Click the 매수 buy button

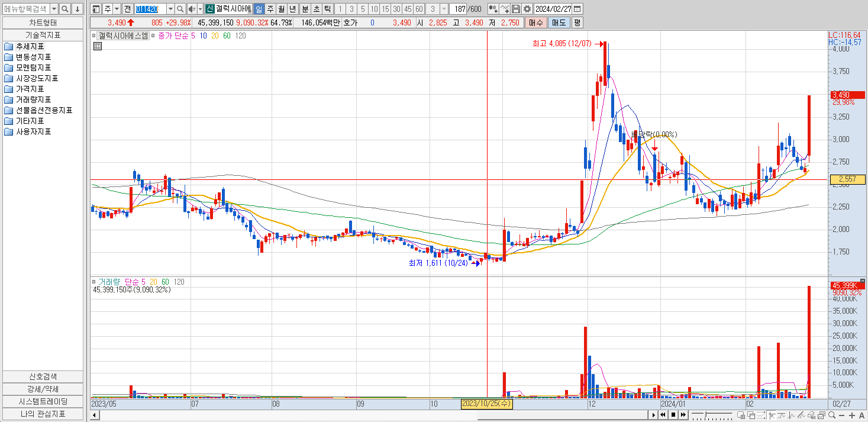[x=535, y=22]
